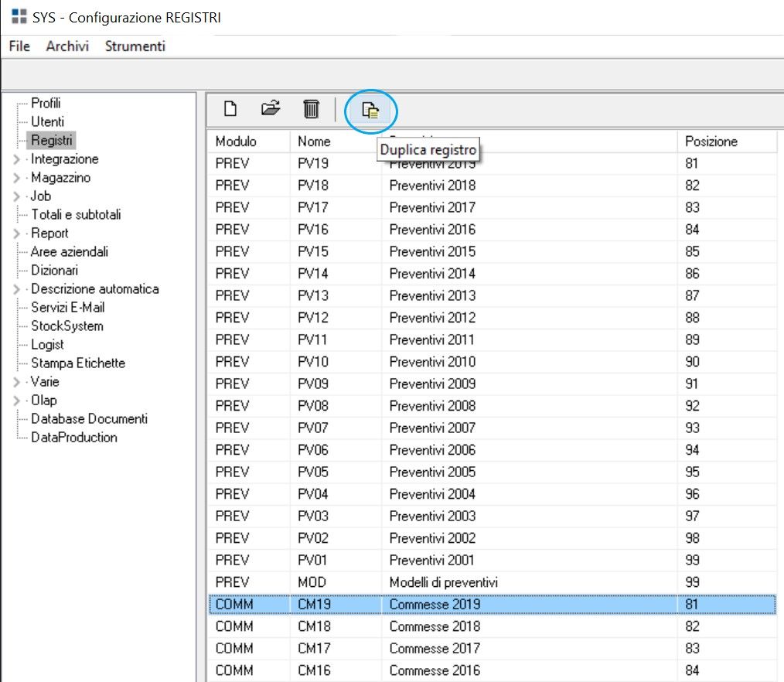Image resolution: width=784 pixels, height=682 pixels.
Task: Open the Archivi menu
Action: [x=67, y=46]
